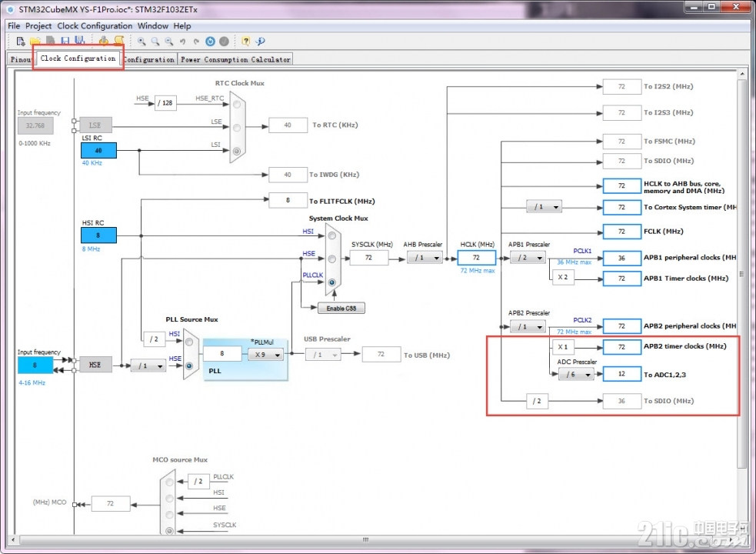Create a new project from toolbar
Image resolution: width=756 pixels, height=554 pixels.
click(x=21, y=41)
